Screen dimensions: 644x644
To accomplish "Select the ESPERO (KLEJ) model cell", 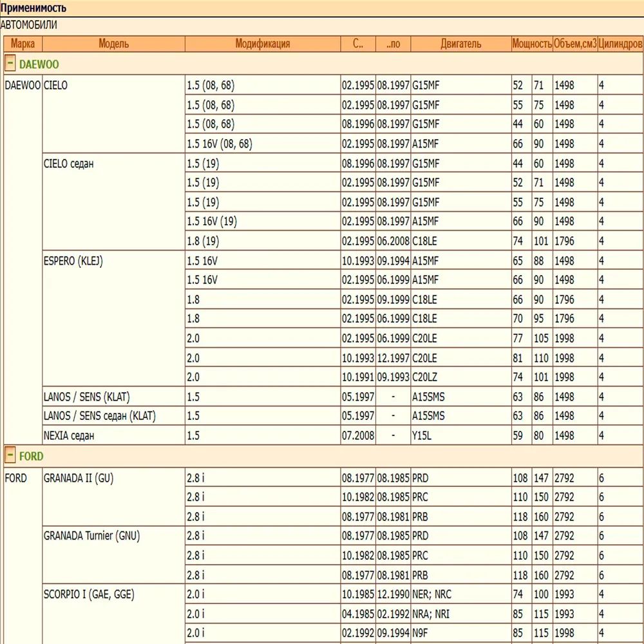I will [73, 261].
